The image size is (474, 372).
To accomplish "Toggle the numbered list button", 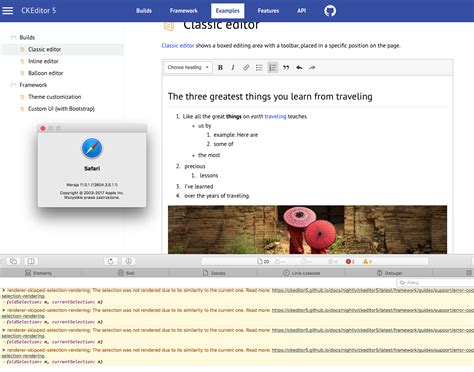I will pos(272,68).
